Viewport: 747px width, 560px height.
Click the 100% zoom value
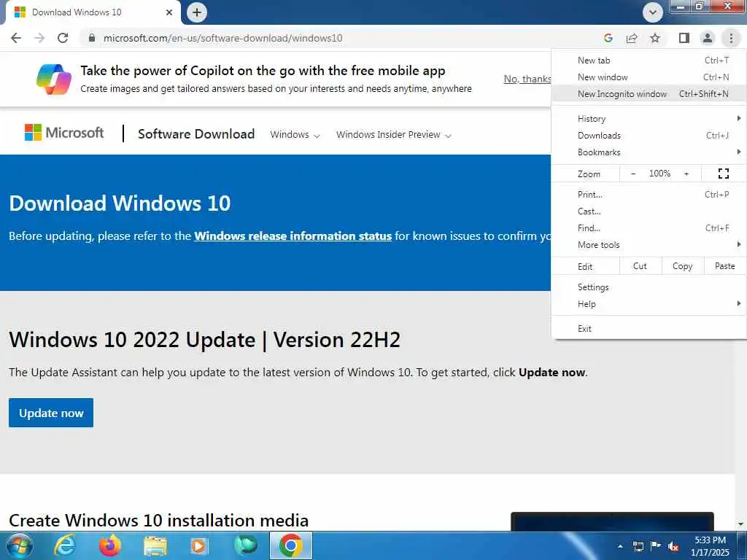(x=659, y=174)
